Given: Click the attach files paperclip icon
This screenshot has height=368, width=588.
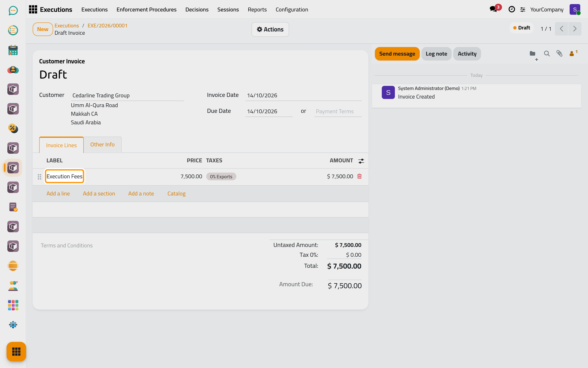Looking at the screenshot, I should coord(560,54).
